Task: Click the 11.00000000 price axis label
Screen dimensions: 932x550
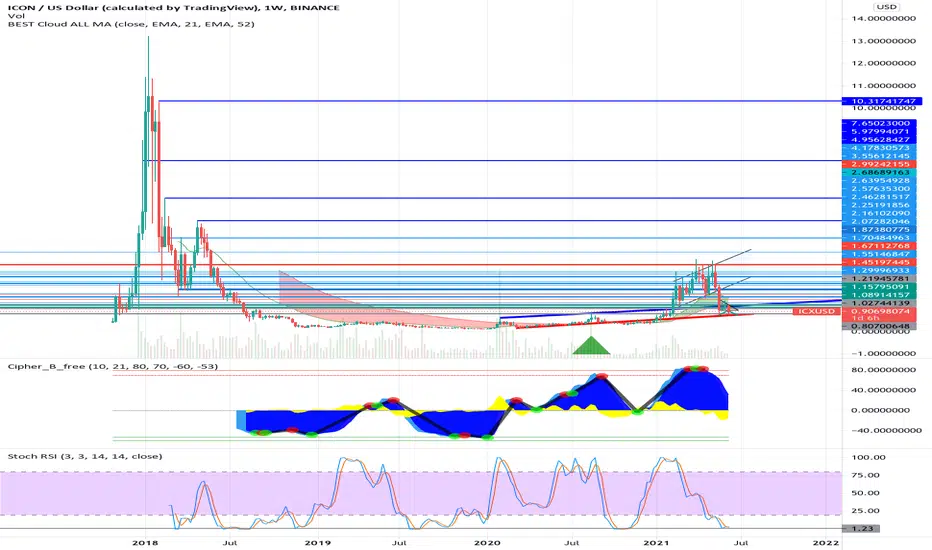Action: pyautogui.click(x=883, y=86)
